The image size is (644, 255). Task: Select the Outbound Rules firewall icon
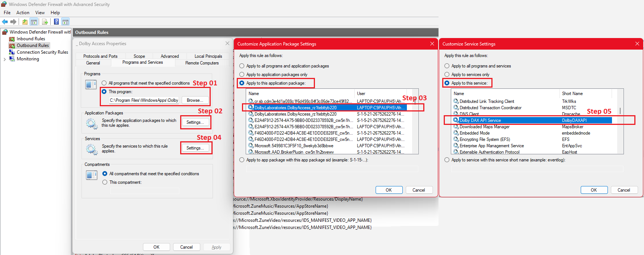(12, 45)
